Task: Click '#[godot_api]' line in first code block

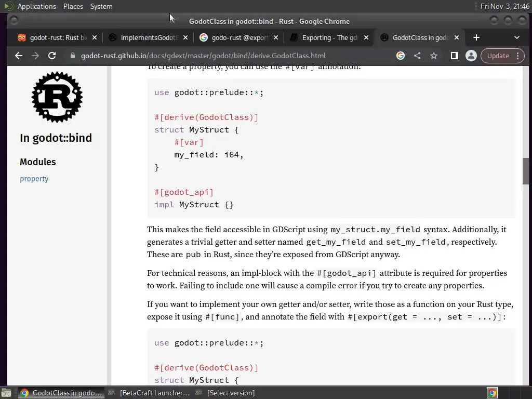Action: (184, 192)
